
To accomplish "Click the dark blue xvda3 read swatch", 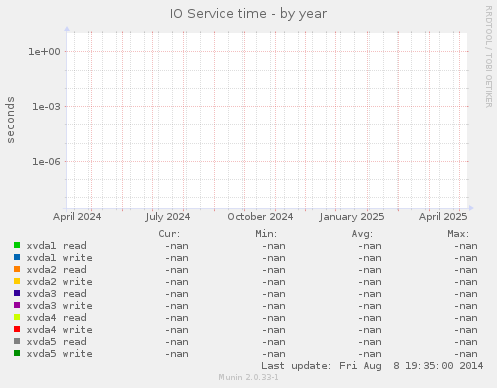I will 17,293.
